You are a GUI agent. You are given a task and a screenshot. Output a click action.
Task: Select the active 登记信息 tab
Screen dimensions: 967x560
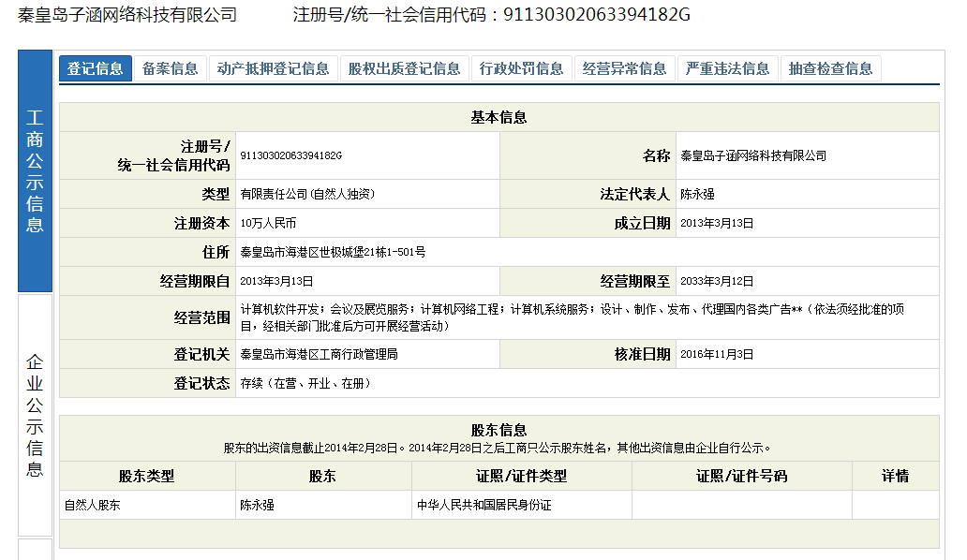(99, 67)
